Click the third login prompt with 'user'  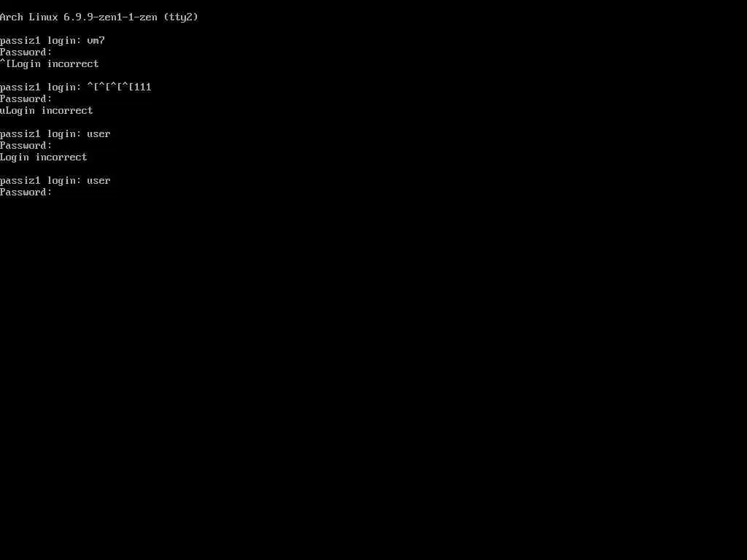point(55,134)
